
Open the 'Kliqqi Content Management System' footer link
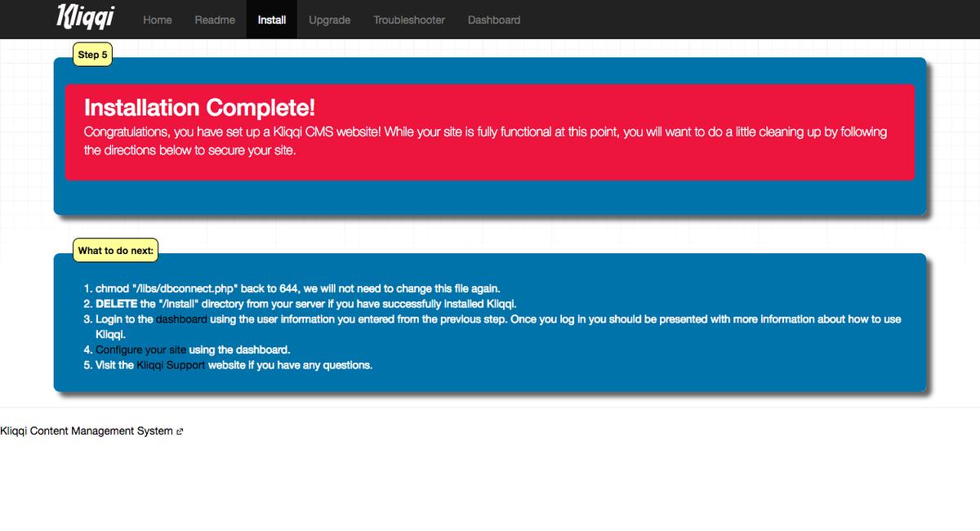pyautogui.click(x=87, y=431)
